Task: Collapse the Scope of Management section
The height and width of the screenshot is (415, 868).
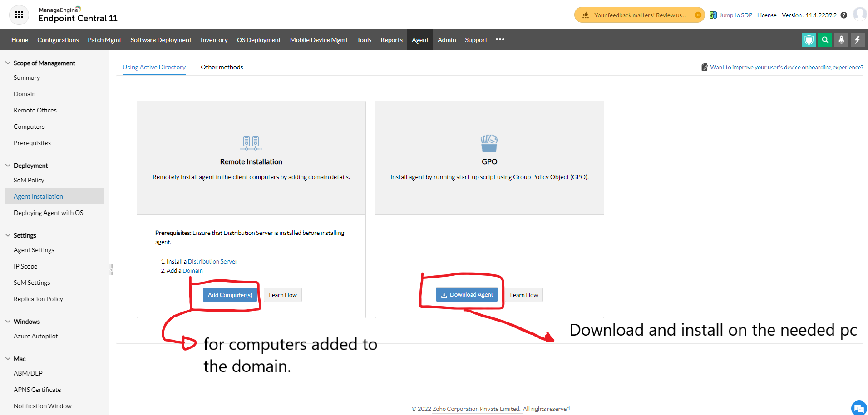Action: (8, 63)
